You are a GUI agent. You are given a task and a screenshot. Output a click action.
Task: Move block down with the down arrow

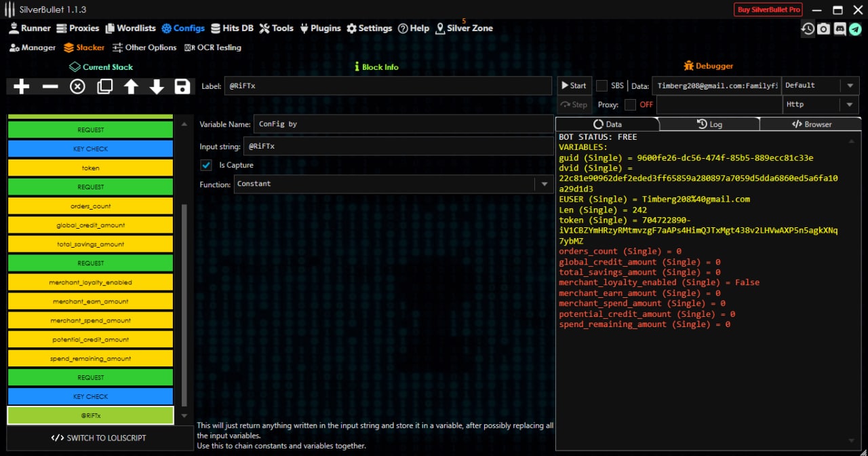[x=157, y=86]
